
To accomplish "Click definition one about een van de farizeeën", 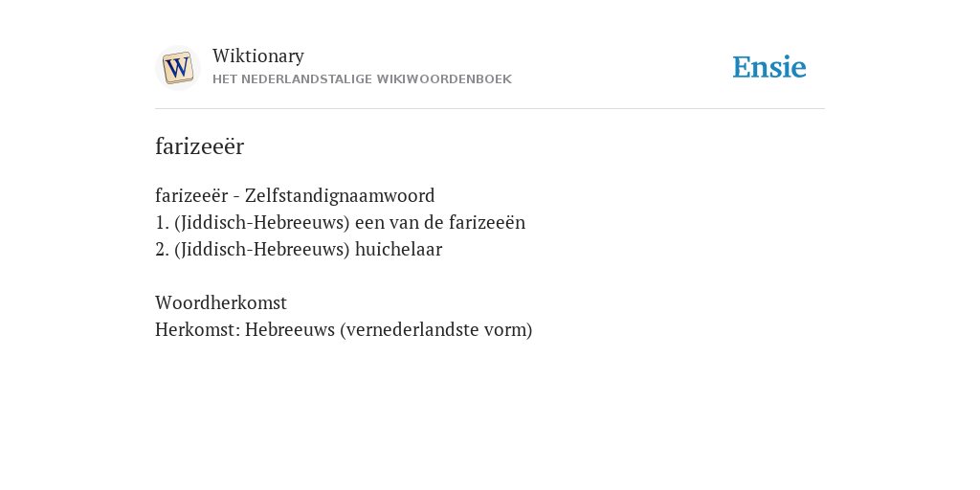I will [x=340, y=222].
